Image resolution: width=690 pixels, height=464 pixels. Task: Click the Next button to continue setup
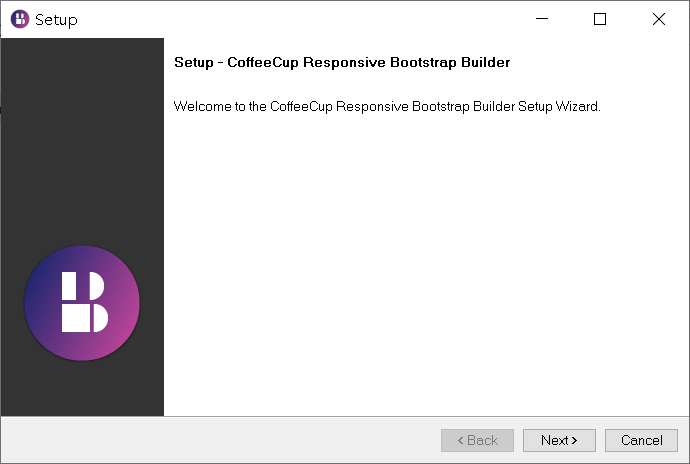pyautogui.click(x=559, y=440)
